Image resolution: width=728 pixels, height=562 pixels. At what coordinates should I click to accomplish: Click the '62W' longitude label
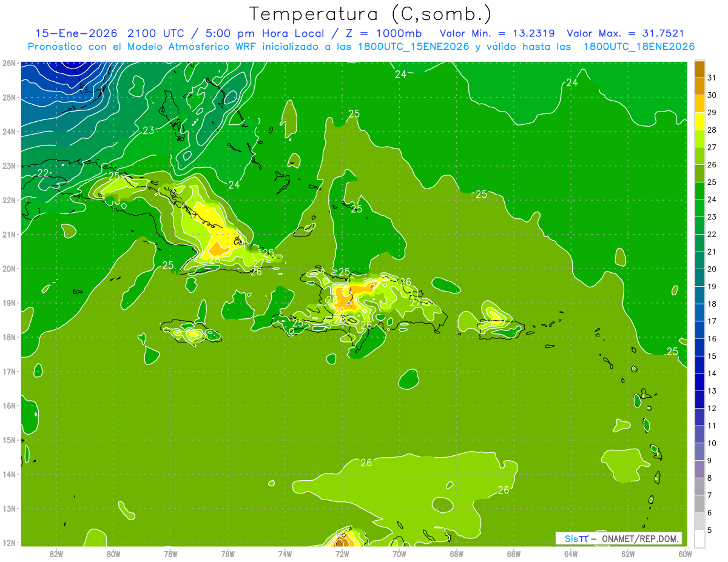click(628, 554)
